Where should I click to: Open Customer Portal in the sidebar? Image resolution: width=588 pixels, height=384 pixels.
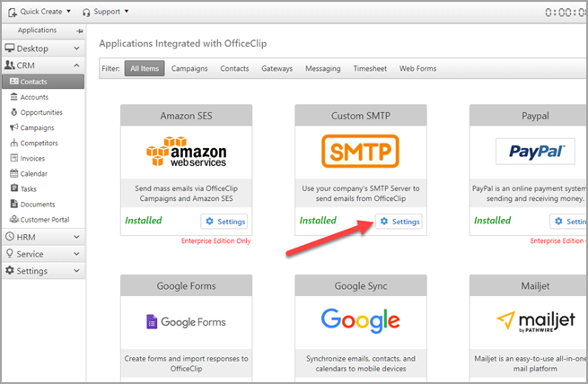click(45, 220)
